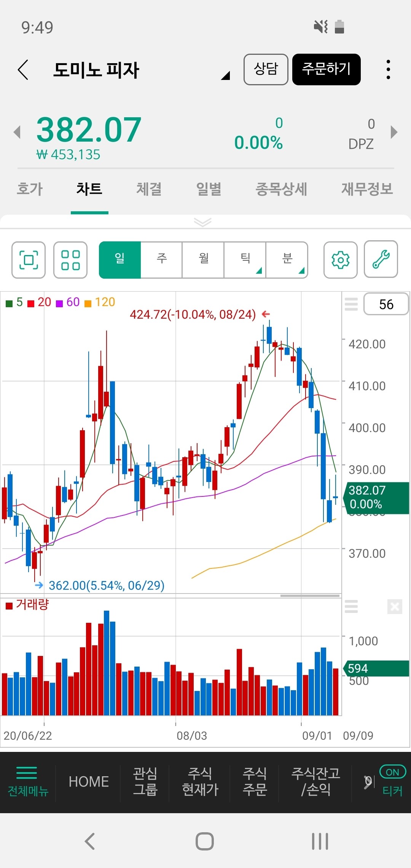The width and height of the screenshot is (411, 868).
Task: Expand the stock name dropdown triangle
Action: click(x=226, y=75)
